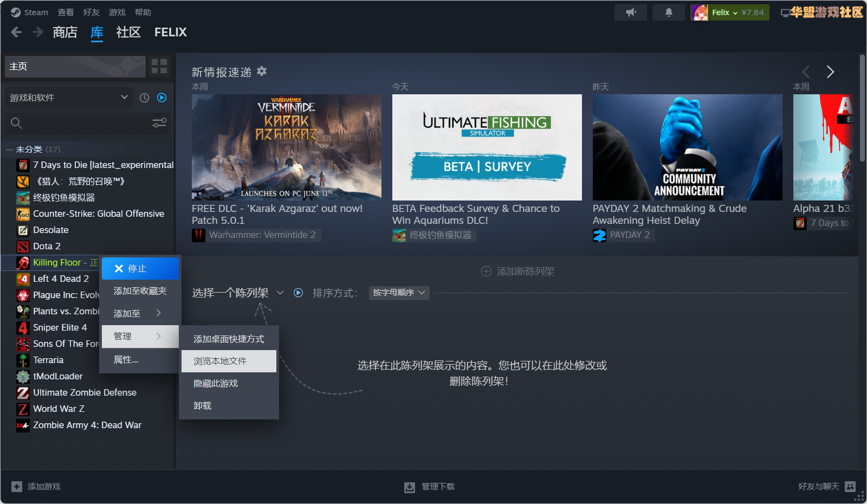Select Ultimate Zombie Defense in list
The height and width of the screenshot is (504, 867).
pyautogui.click(x=85, y=392)
